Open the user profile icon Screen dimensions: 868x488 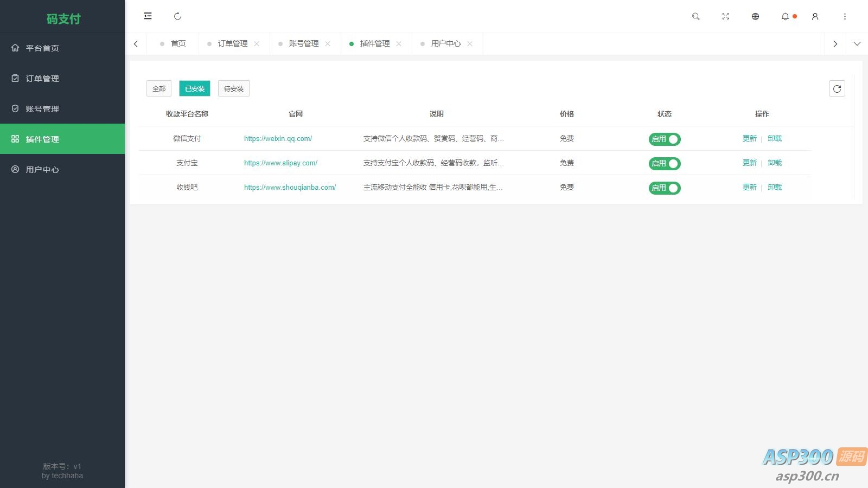(x=815, y=16)
